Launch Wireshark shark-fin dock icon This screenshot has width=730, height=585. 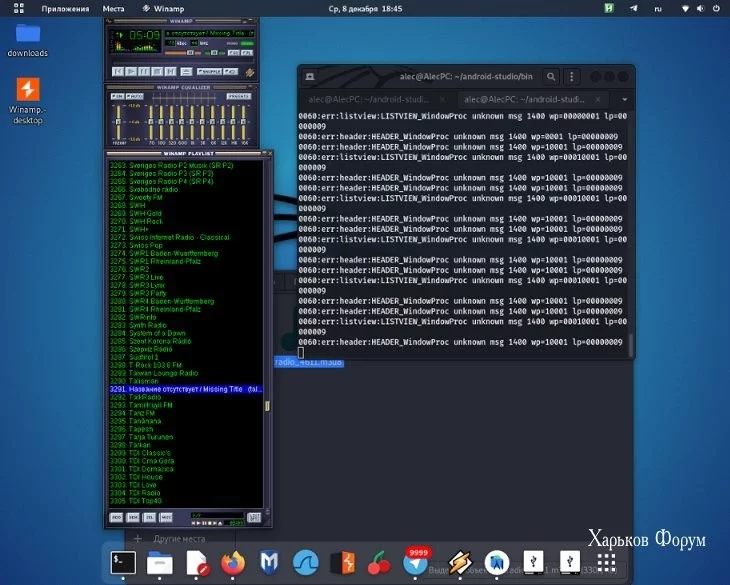point(306,563)
